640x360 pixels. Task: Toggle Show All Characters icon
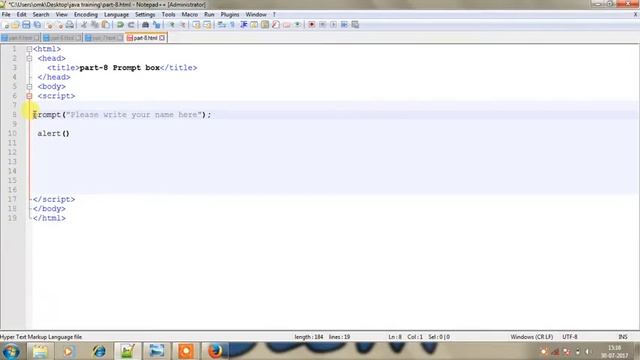click(x=233, y=25)
